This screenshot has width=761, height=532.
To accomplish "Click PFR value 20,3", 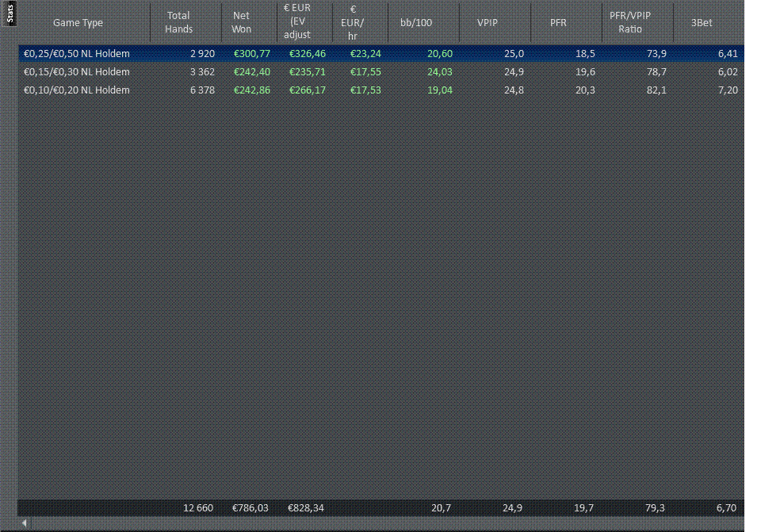I will click(x=585, y=90).
